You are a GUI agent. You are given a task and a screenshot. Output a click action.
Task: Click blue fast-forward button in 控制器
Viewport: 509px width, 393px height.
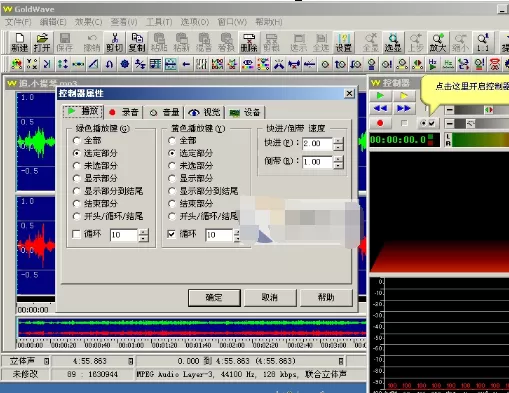point(404,108)
